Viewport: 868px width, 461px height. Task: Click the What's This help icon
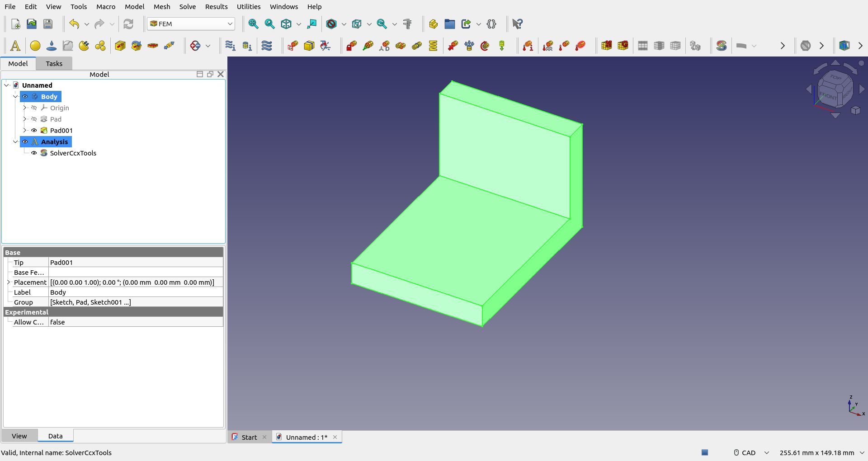517,24
